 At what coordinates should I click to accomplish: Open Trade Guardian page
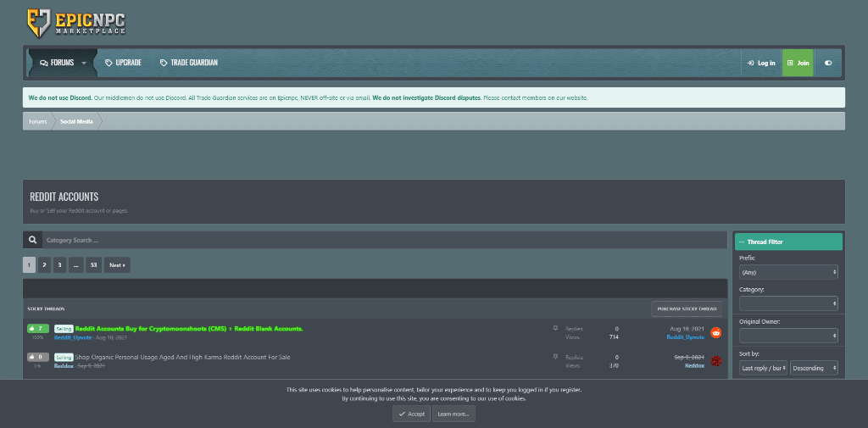[189, 63]
